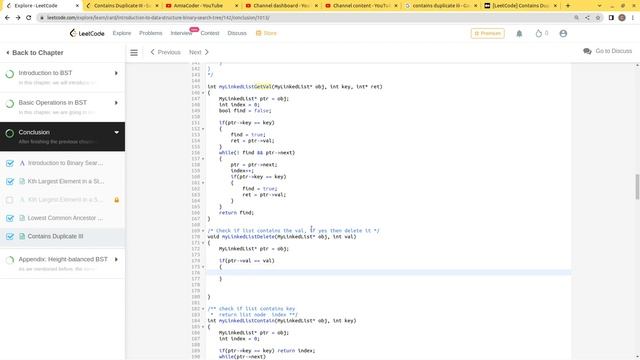The width and height of the screenshot is (640, 360).
Task: Expand the Introduction to BST chapter arrow
Action: pos(116,73)
